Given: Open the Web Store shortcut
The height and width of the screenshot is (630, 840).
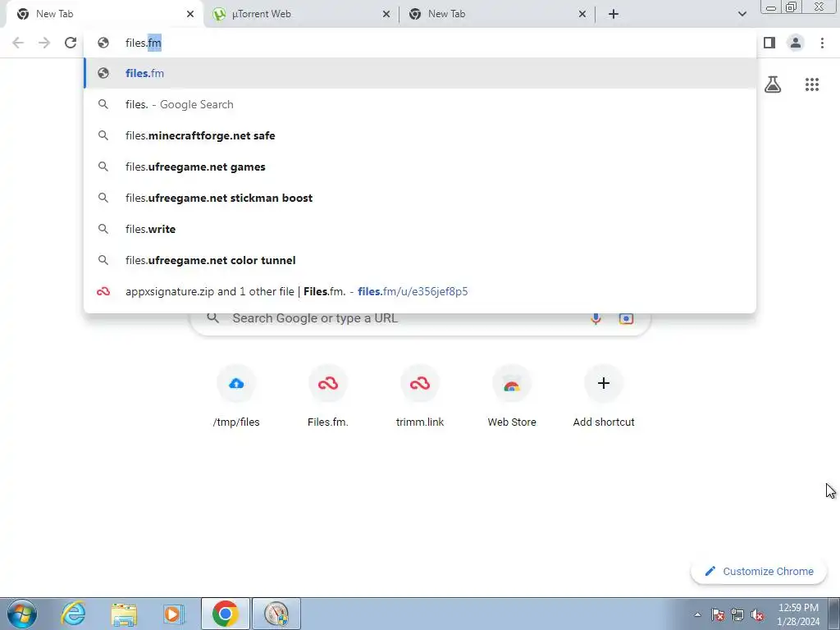Looking at the screenshot, I should point(512,396).
